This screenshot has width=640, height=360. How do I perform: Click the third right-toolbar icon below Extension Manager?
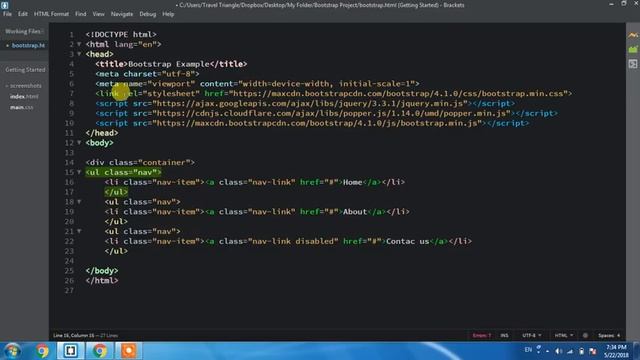pyautogui.click(x=633, y=64)
